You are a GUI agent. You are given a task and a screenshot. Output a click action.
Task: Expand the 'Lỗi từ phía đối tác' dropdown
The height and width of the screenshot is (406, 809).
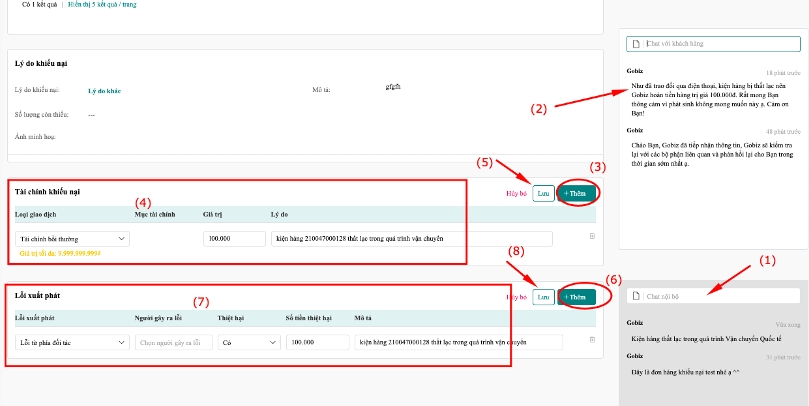click(x=72, y=342)
